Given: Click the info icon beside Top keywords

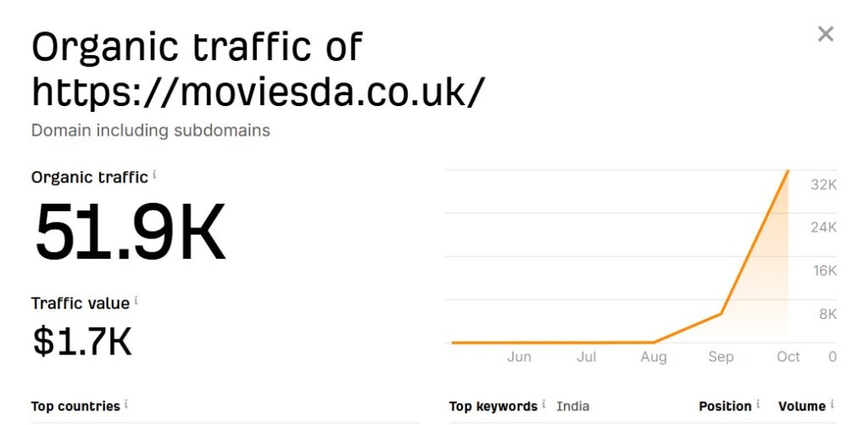Looking at the screenshot, I should (543, 405).
